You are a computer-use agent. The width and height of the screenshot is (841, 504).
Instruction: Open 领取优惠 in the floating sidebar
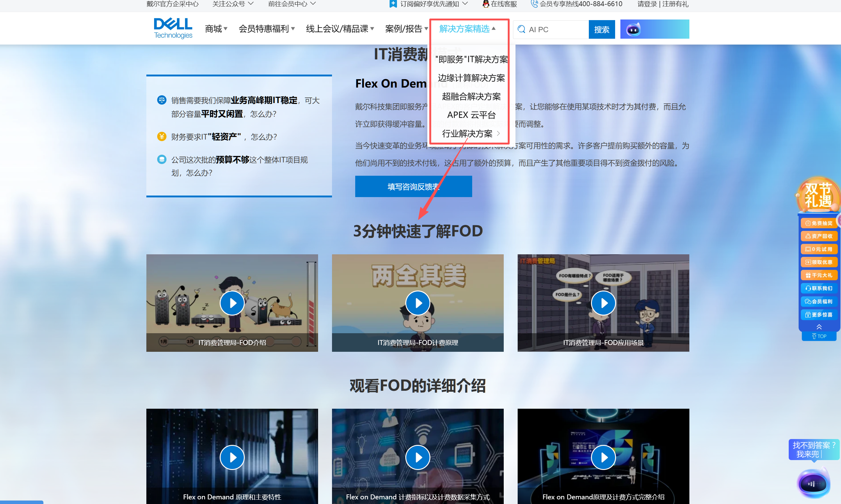coord(819,262)
